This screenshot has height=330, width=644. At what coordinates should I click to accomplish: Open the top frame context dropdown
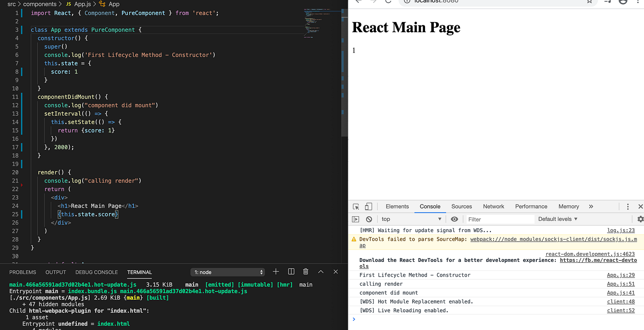pyautogui.click(x=411, y=219)
